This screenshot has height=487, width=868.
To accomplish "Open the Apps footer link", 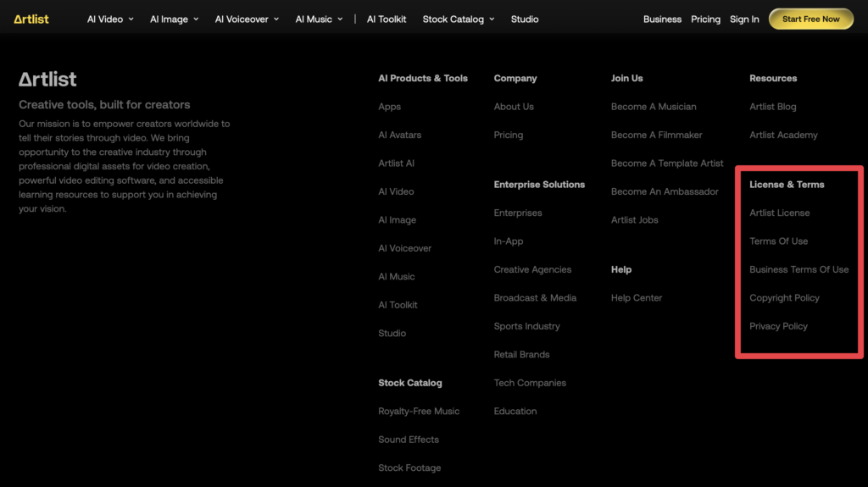I will click(389, 106).
